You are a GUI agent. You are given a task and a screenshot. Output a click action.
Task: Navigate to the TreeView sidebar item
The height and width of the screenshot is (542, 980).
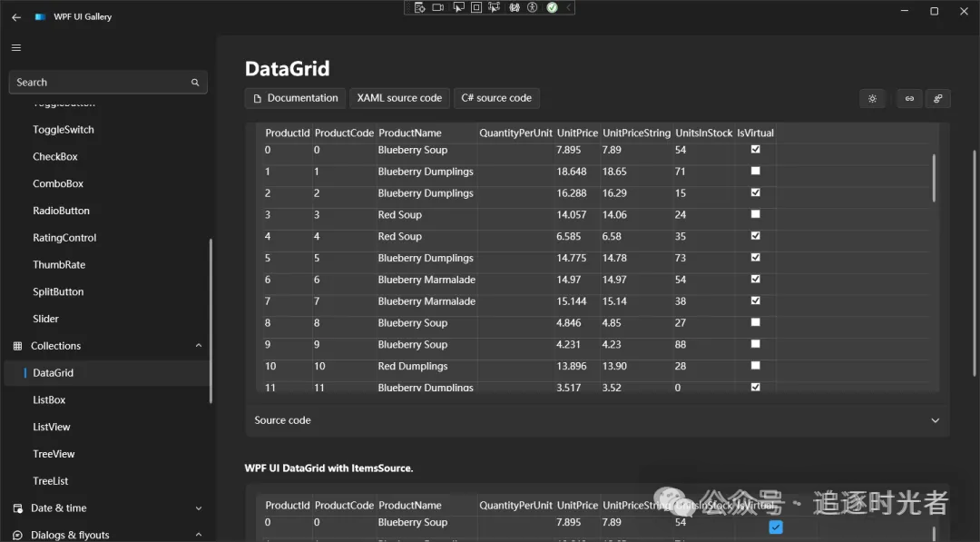54,454
